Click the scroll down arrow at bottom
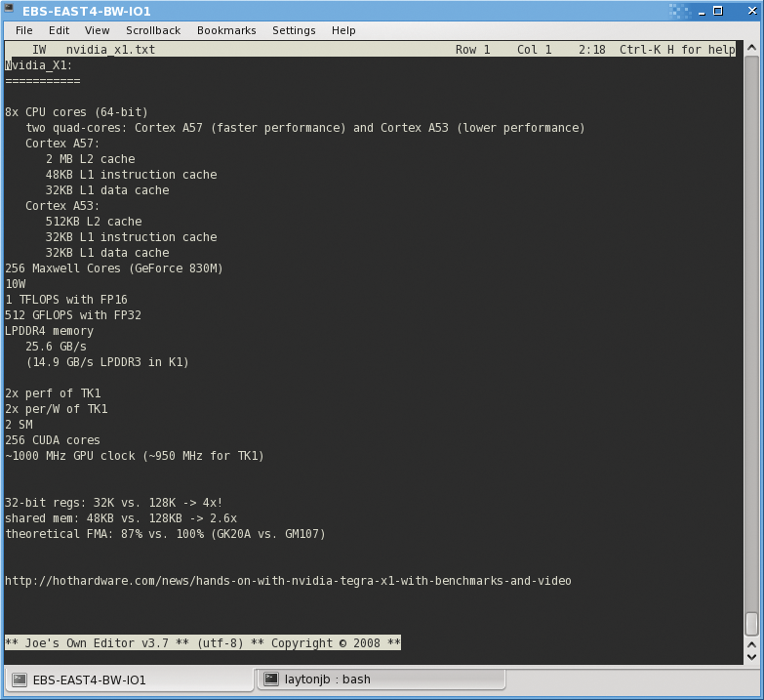This screenshot has width=764, height=700. 751,657
